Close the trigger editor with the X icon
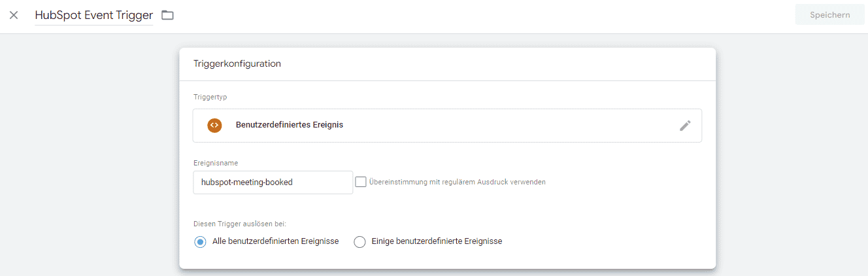The image size is (868, 276). pyautogui.click(x=14, y=15)
